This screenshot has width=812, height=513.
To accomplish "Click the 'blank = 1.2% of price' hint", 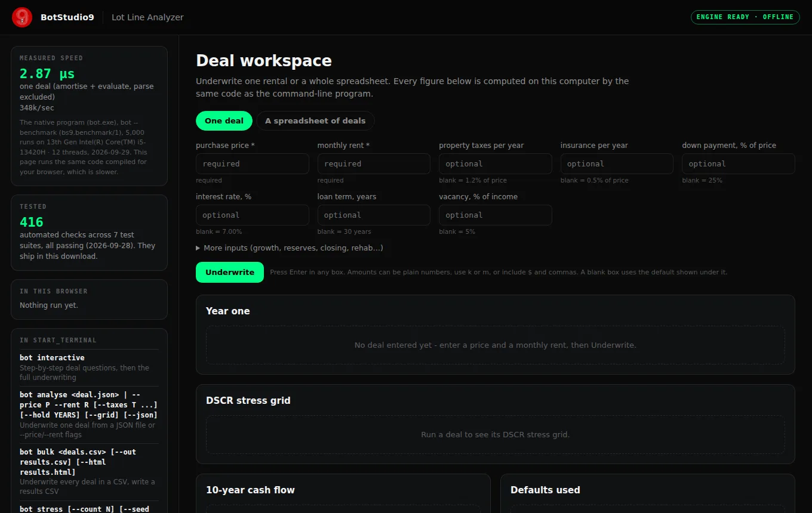I will [473, 180].
